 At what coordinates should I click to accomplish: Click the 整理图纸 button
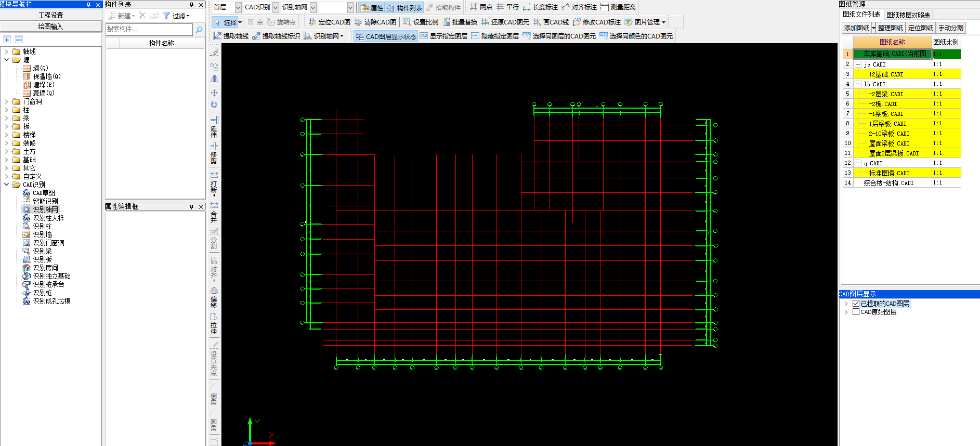pos(891,28)
